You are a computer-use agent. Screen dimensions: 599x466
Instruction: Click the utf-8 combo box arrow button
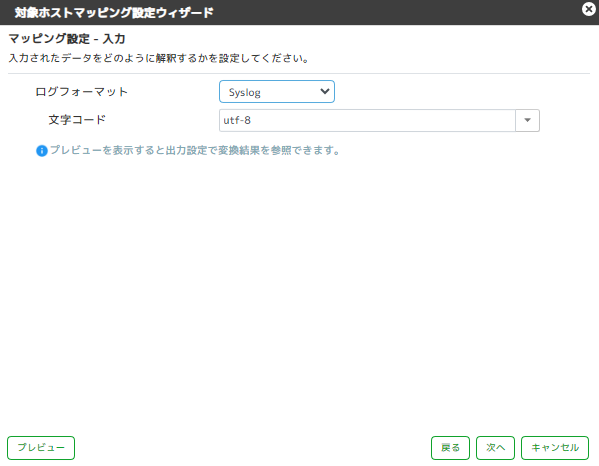click(x=528, y=120)
